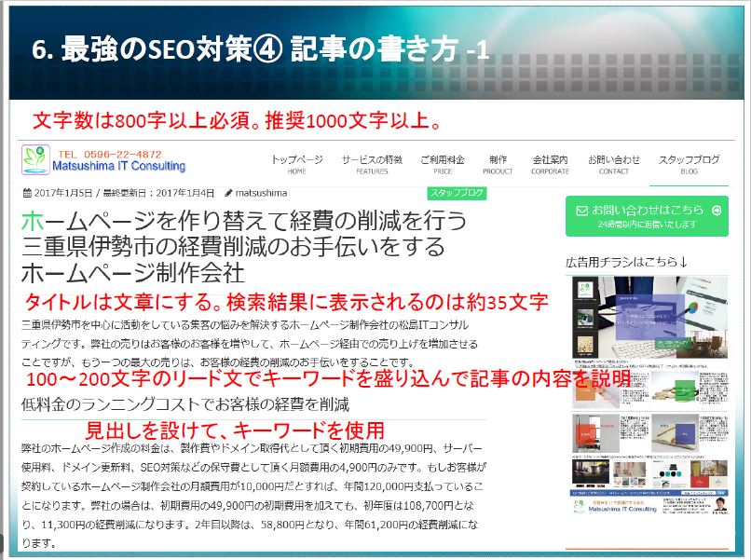Screen dimensions: 751x560
Task: Click the arrow icon on the green contact button
Action: [715, 211]
